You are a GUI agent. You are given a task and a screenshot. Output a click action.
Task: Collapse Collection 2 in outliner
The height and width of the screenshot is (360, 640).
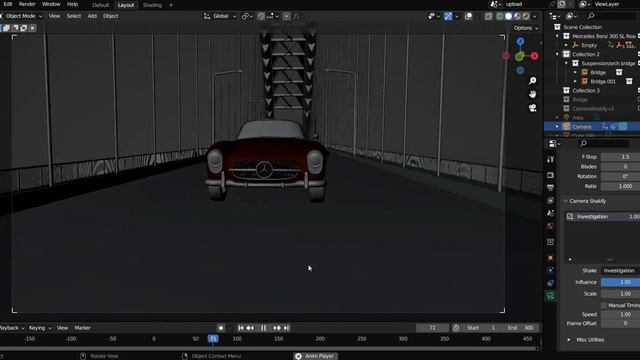pyautogui.click(x=557, y=54)
